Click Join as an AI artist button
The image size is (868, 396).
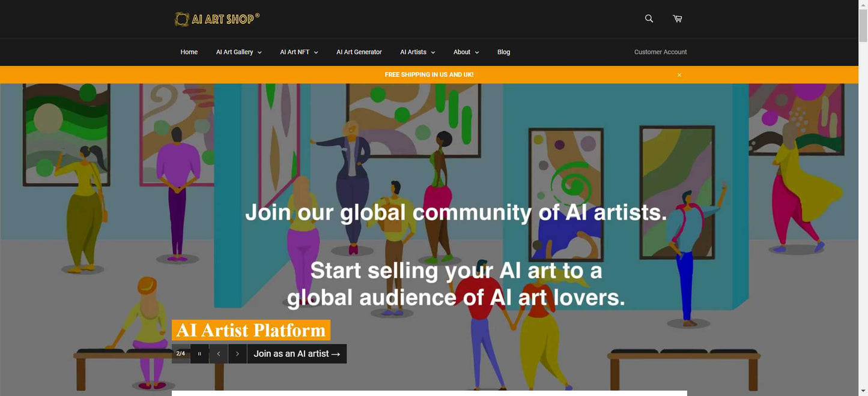coord(297,354)
